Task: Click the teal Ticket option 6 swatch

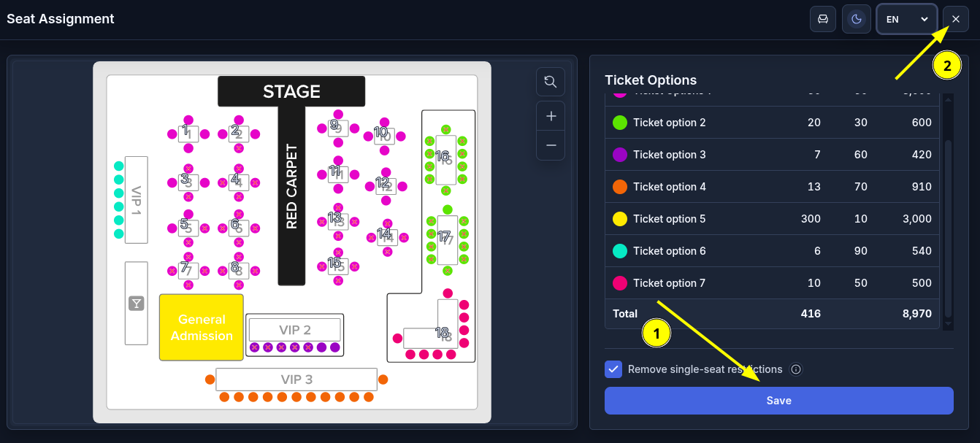Action: point(620,251)
